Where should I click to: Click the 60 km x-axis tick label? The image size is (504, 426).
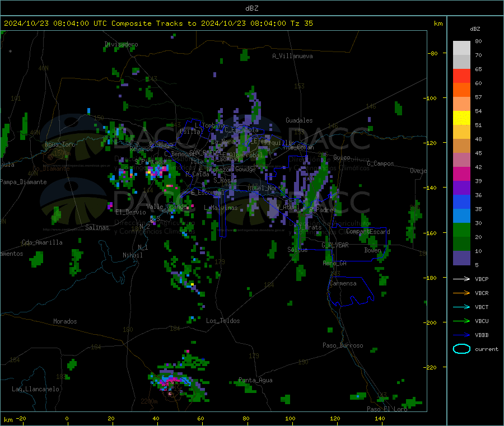tap(200, 418)
